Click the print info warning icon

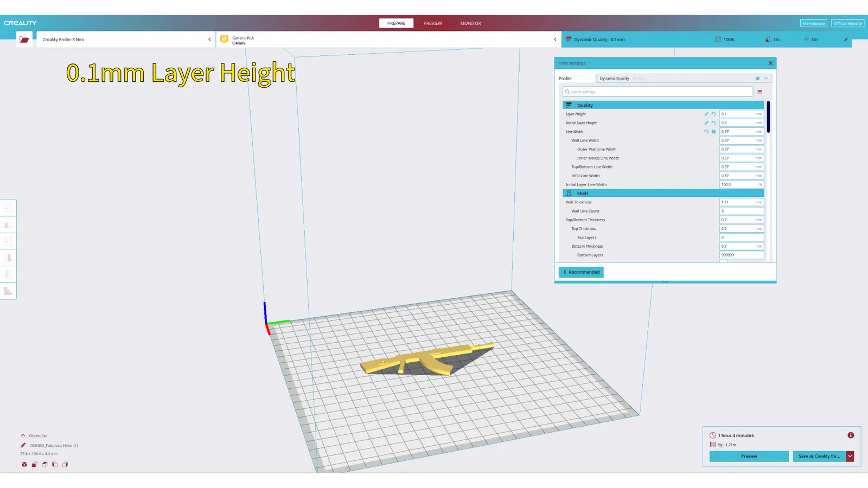(851, 435)
